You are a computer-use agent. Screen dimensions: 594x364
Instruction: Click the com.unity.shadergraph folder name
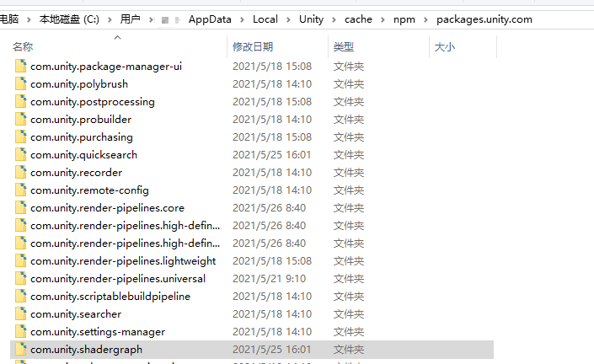87,350
